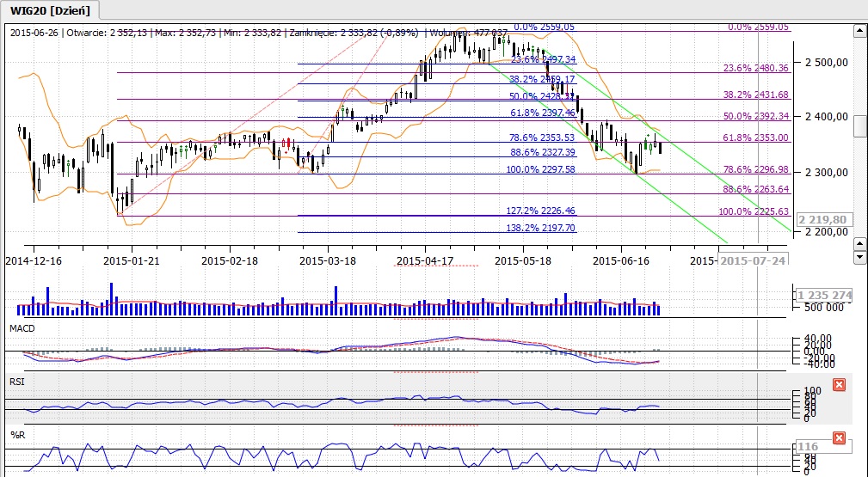Click the Zamknięcie 2 333,82 (-0,89%) header value
The image size is (868, 477).
[x=353, y=34]
